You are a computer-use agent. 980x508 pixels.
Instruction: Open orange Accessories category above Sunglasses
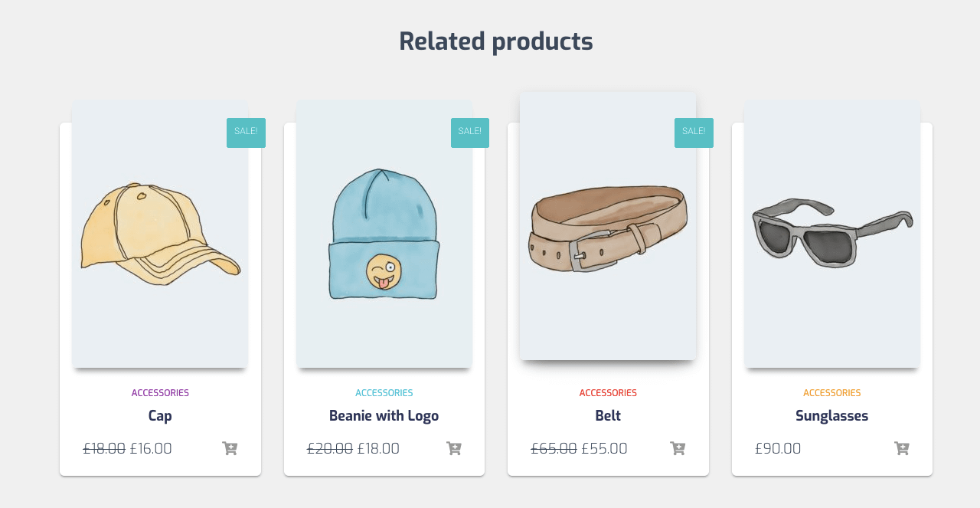click(832, 393)
